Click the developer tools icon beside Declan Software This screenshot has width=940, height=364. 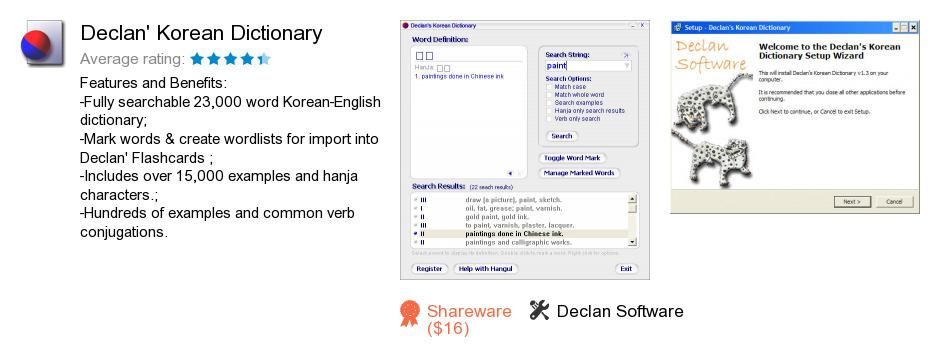[540, 311]
